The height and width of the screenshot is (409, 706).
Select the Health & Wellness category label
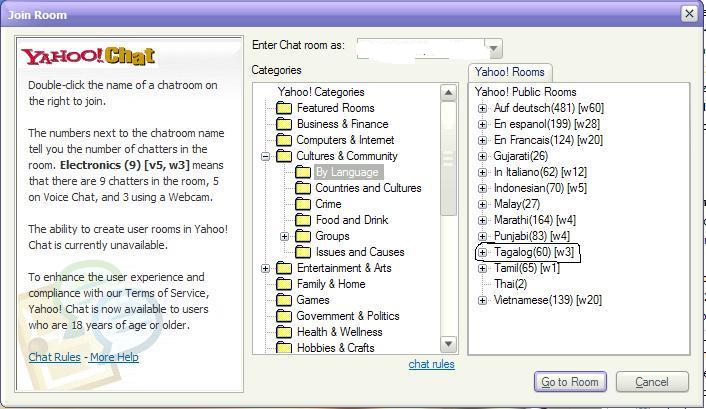339,332
